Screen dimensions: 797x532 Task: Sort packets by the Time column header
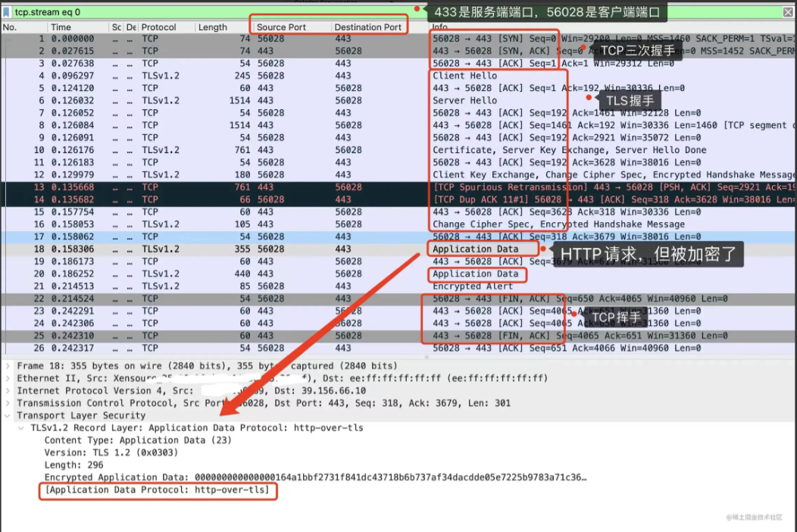point(61,27)
